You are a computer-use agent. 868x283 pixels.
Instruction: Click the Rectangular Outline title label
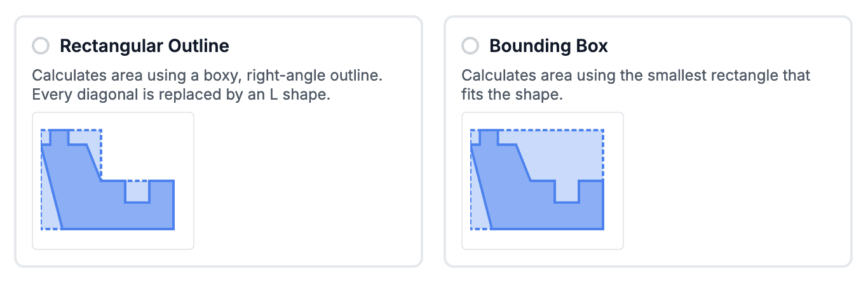144,46
